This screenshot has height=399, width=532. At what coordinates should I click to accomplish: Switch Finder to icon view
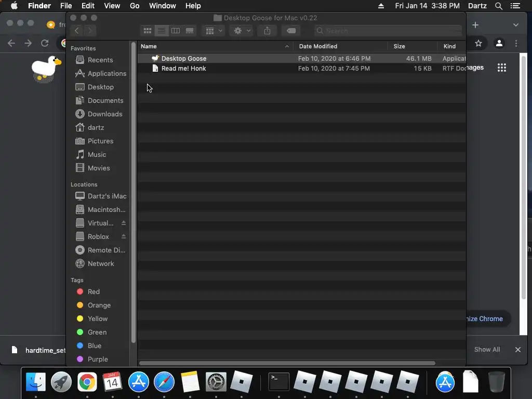[147, 31]
